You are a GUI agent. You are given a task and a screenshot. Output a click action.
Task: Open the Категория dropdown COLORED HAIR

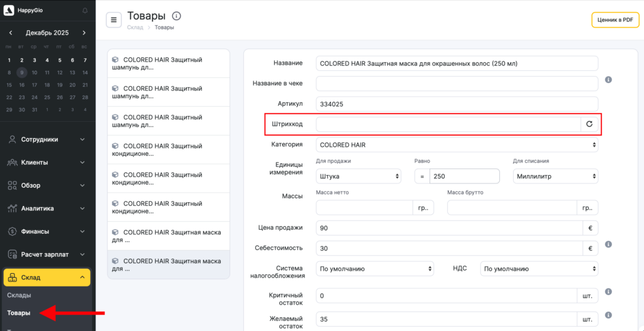pyautogui.click(x=457, y=145)
